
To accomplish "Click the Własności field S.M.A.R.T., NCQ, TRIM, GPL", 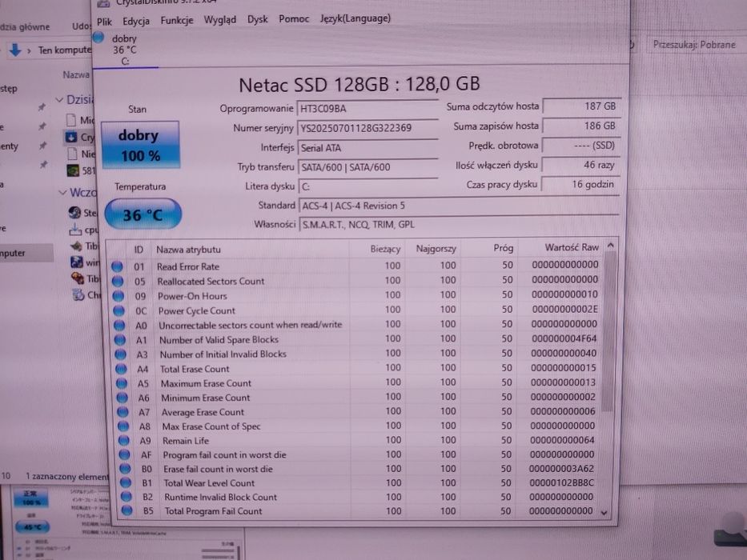I will (x=459, y=224).
